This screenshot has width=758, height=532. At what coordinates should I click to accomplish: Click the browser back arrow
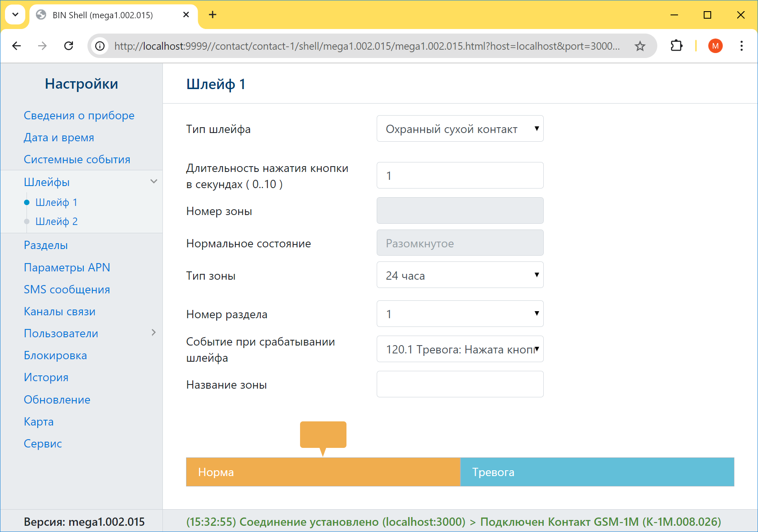(x=17, y=46)
